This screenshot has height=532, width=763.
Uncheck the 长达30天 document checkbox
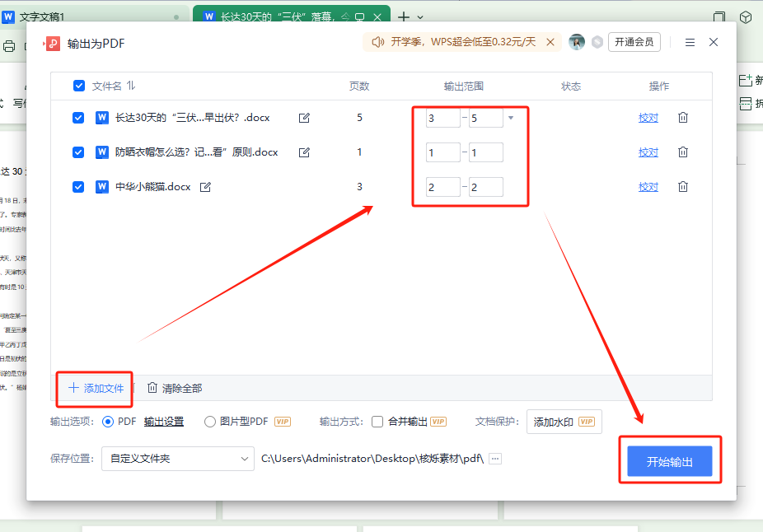[x=78, y=118]
